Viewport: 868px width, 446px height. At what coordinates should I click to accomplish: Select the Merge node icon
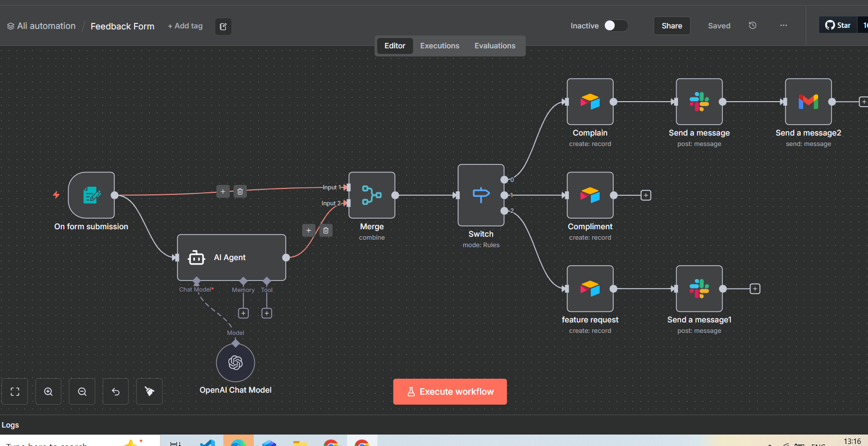[x=372, y=195]
